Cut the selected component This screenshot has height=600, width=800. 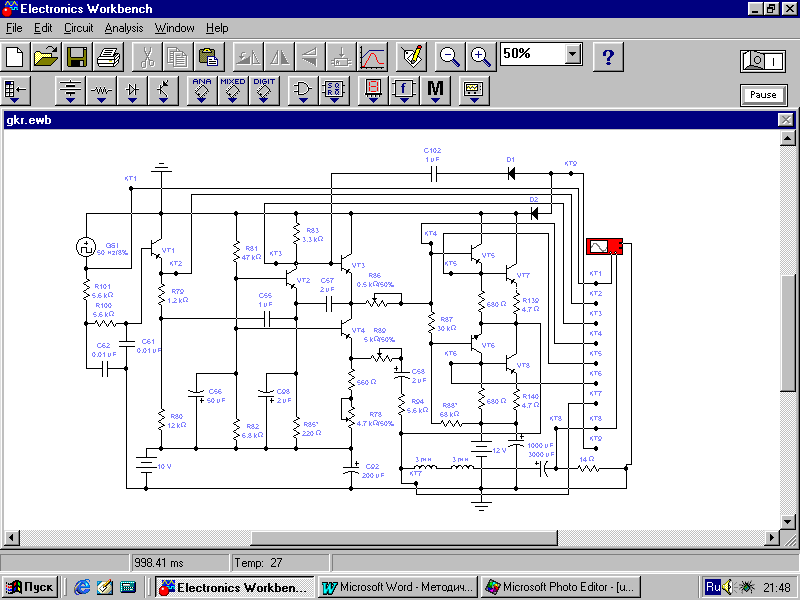click(x=147, y=56)
